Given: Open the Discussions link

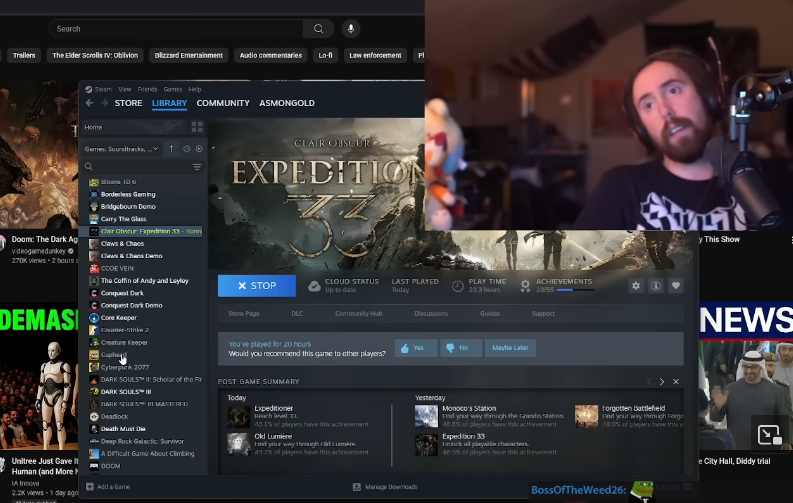Looking at the screenshot, I should 431,313.
